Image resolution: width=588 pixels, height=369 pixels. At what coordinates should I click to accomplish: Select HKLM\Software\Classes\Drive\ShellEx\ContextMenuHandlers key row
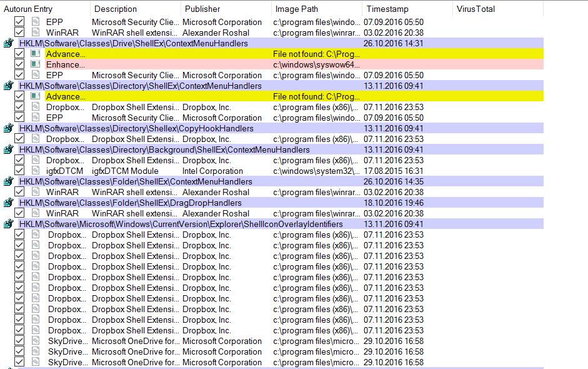coord(281,43)
